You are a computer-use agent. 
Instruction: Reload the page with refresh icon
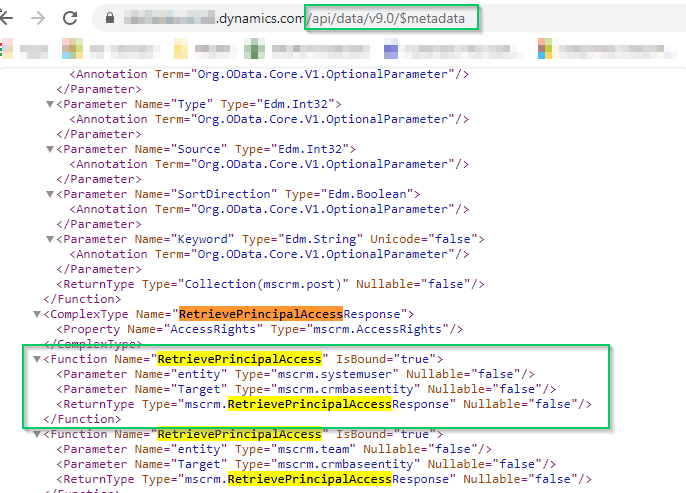click(70, 18)
